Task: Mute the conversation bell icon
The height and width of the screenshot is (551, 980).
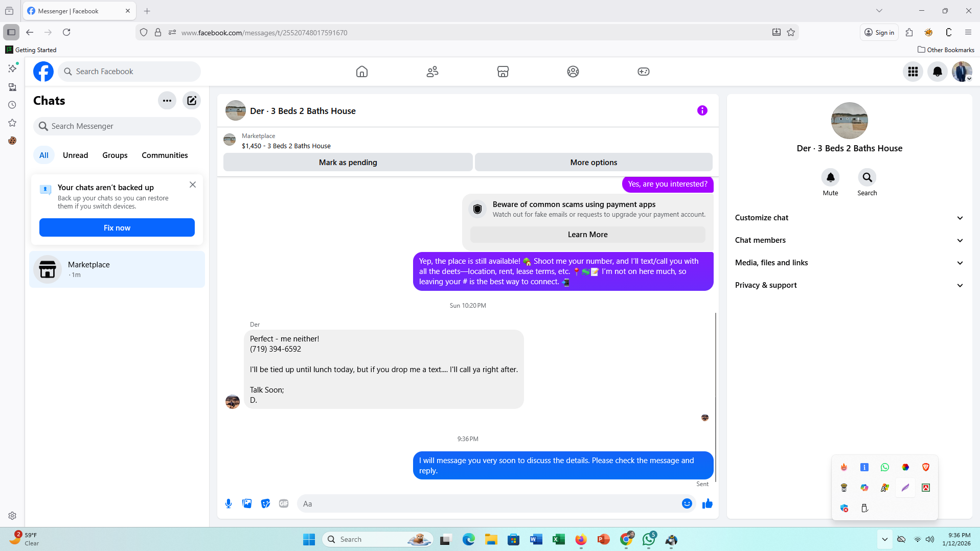Action: tap(831, 177)
